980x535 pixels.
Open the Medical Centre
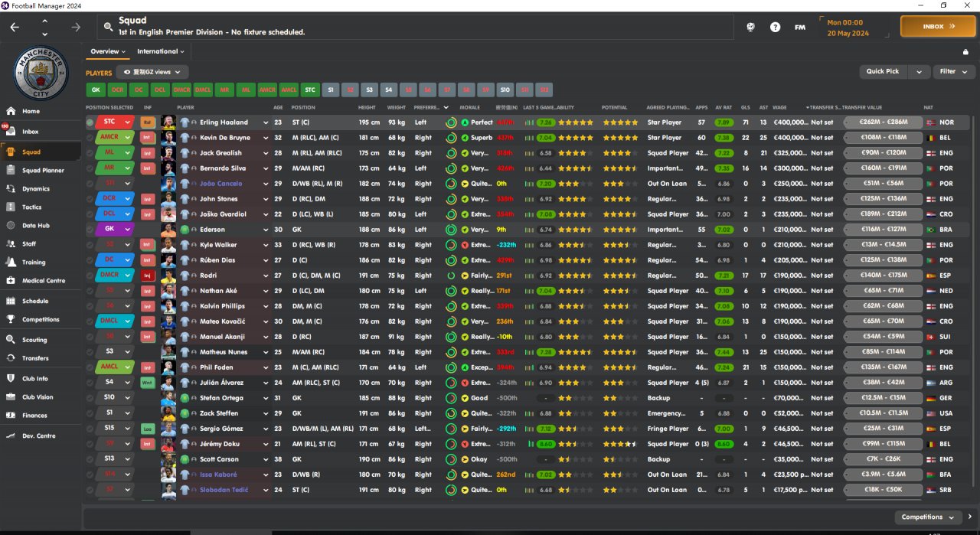click(x=44, y=281)
